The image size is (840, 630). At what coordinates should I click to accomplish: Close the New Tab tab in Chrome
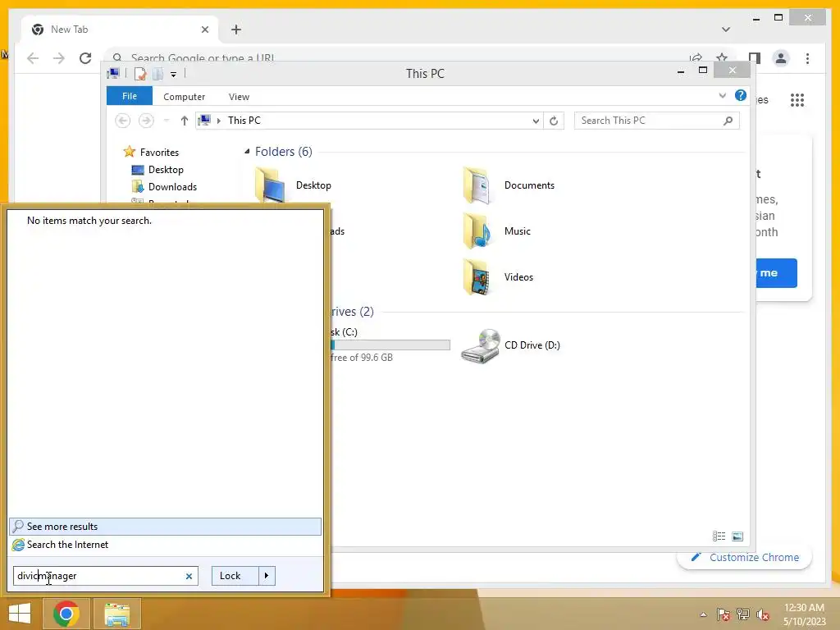(x=204, y=30)
